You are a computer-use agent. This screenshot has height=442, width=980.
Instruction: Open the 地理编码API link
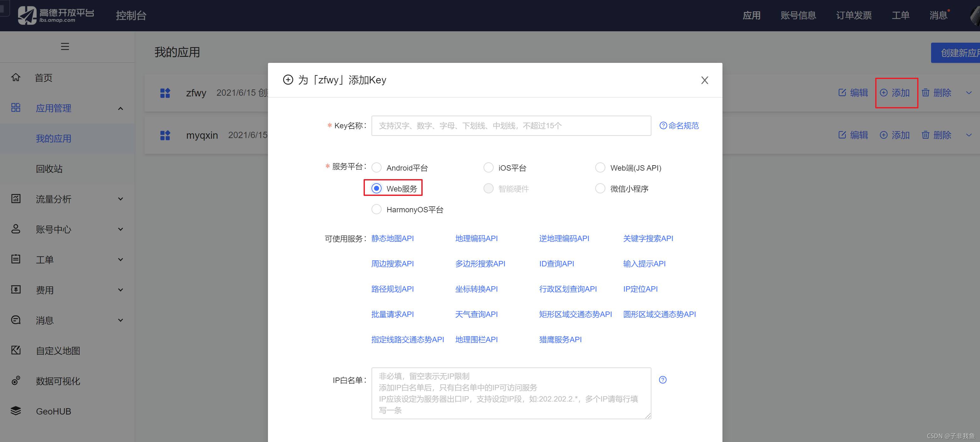click(x=476, y=238)
